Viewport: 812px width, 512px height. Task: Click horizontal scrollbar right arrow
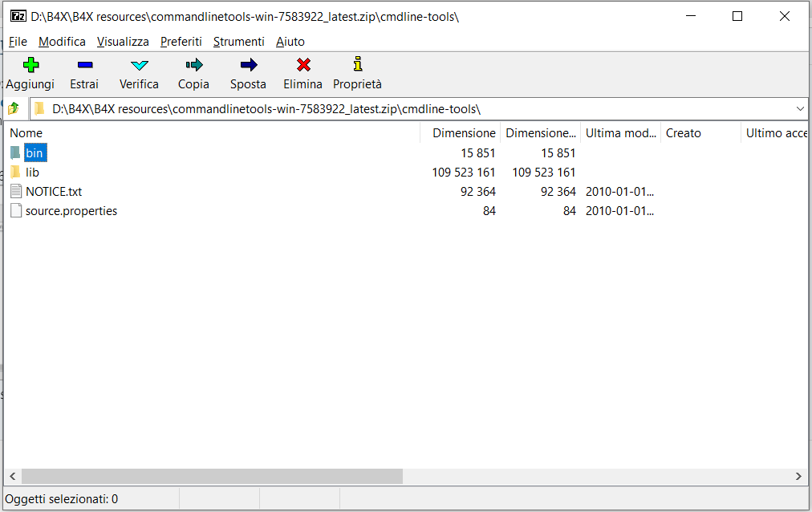[x=798, y=476]
